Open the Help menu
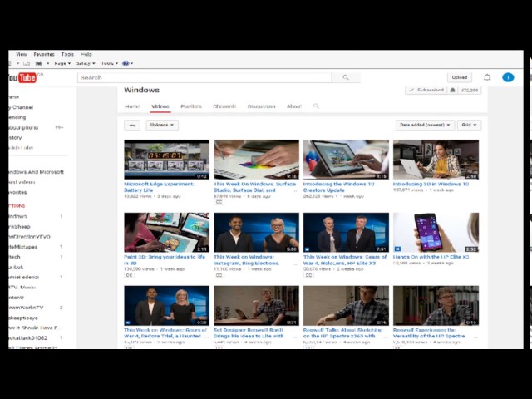 point(86,54)
